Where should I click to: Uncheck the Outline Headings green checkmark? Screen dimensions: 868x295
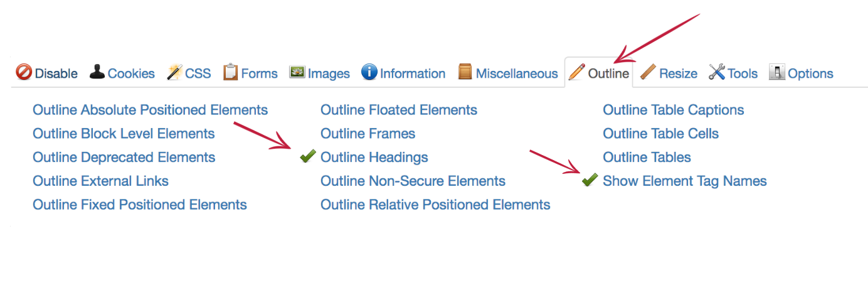[307, 157]
